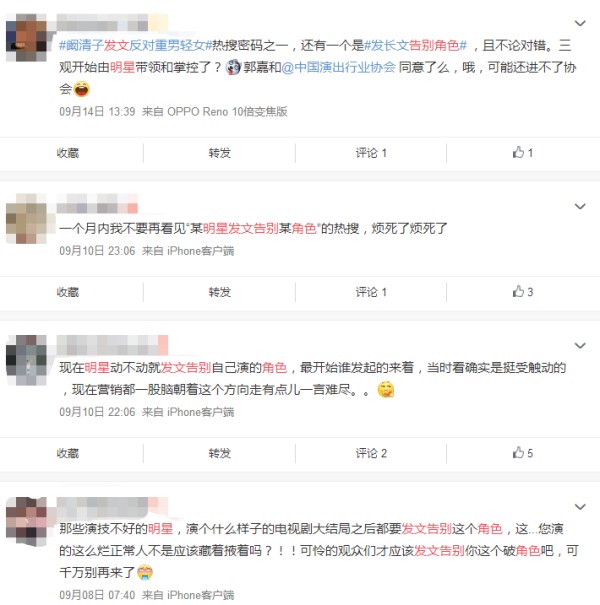Open hashtag #发长文告别角色#
This screenshot has height=605, width=600.
coord(416,46)
